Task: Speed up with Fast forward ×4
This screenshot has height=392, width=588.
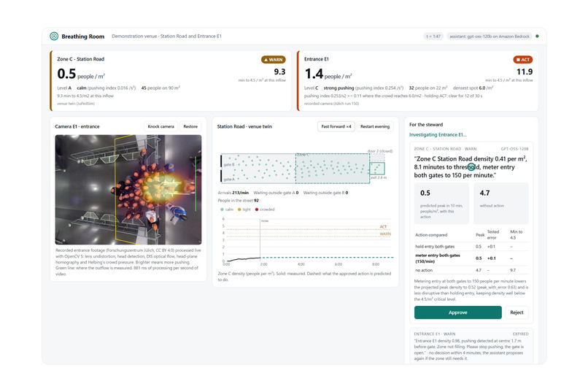Action: [336, 126]
